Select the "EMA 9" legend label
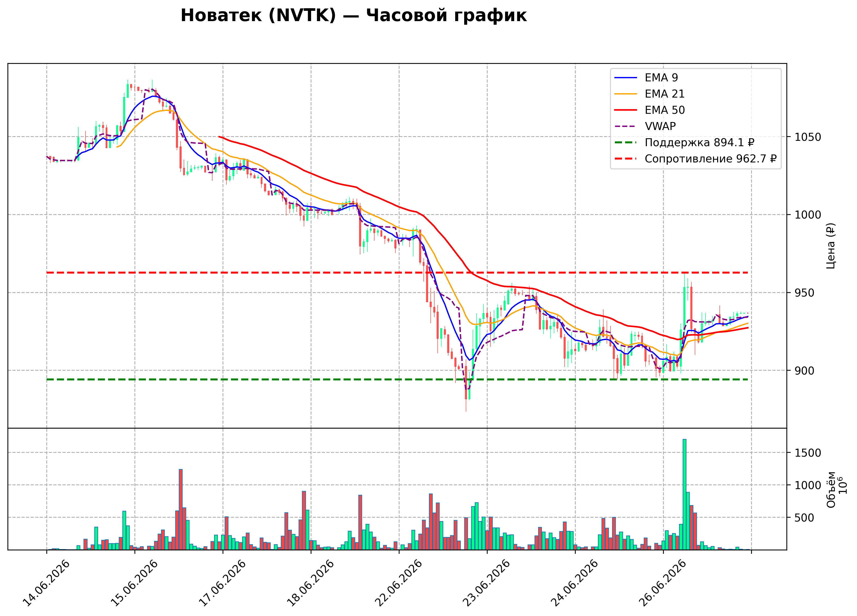This screenshot has width=857, height=616. pyautogui.click(x=661, y=77)
